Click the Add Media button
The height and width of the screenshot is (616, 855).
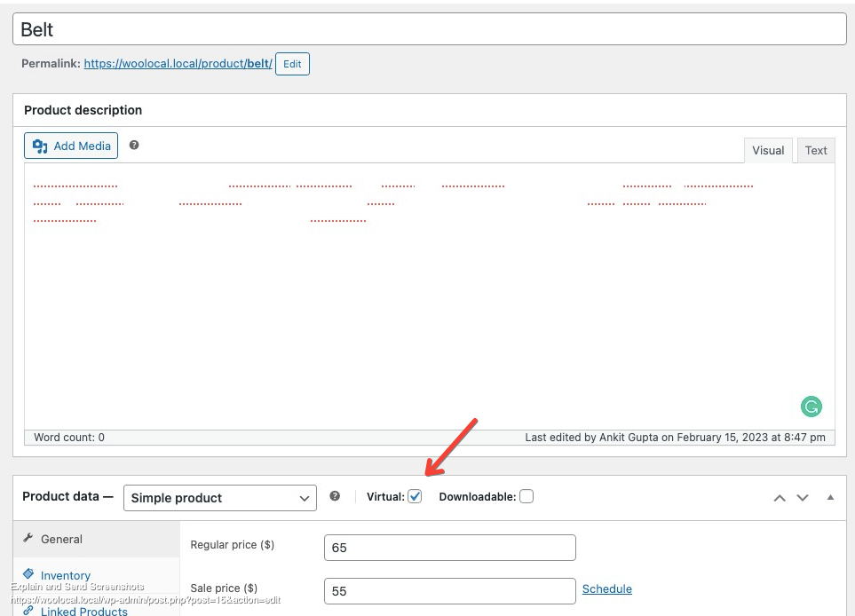pos(71,146)
